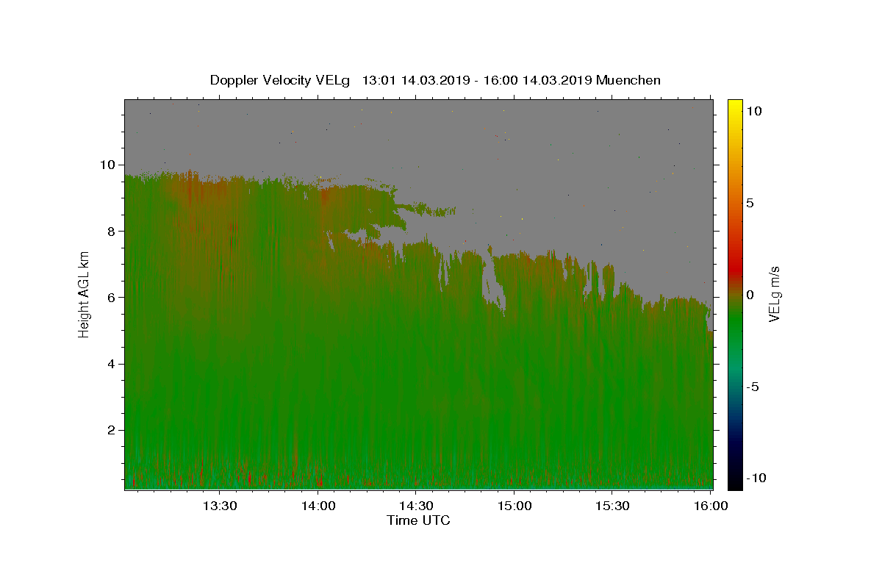Click the 16:00 time axis label
The image size is (882, 588).
711,506
